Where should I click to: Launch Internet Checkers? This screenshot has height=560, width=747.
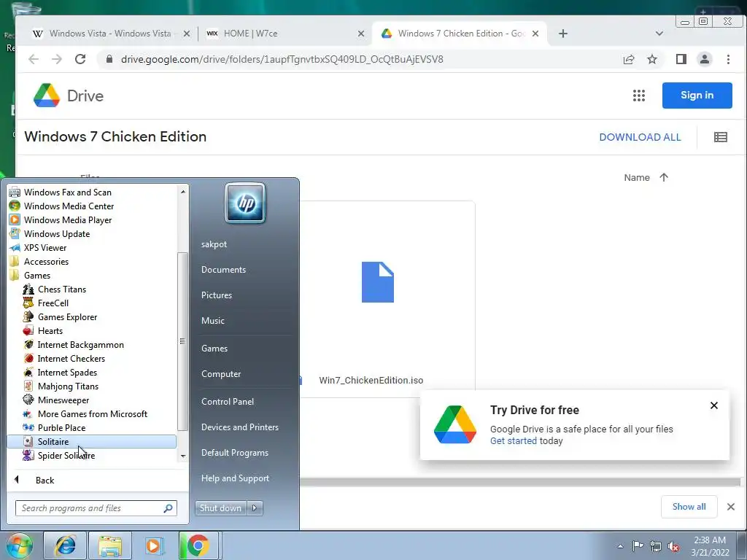71,358
